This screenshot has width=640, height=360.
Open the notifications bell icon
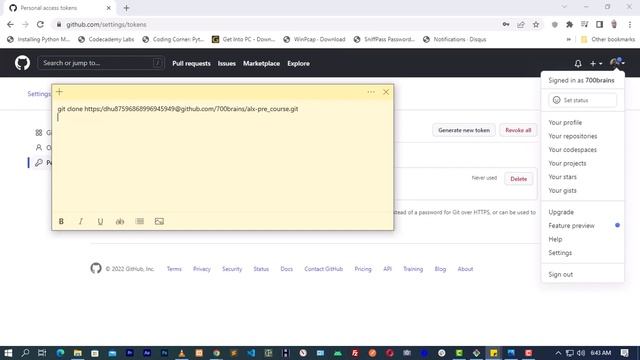click(x=578, y=63)
